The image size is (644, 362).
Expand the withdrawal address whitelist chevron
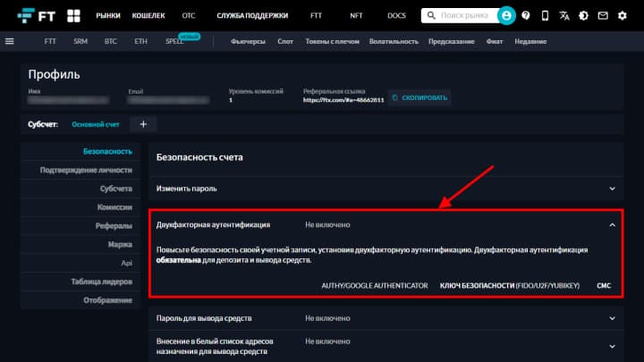point(612,347)
